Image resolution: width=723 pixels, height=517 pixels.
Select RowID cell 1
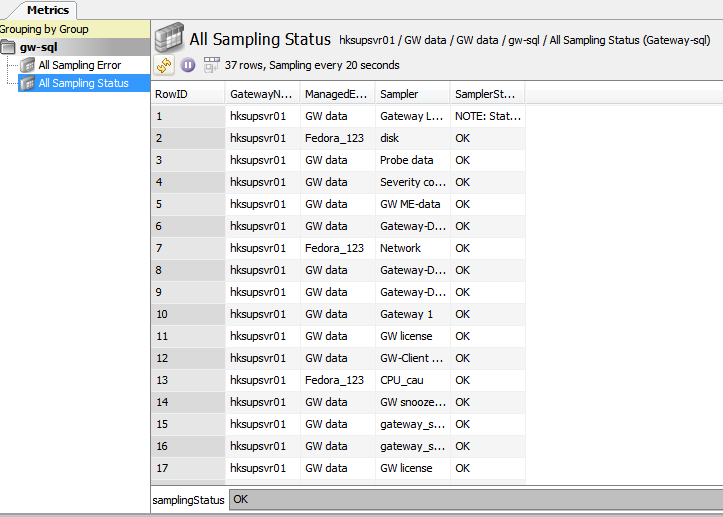[x=188, y=116]
